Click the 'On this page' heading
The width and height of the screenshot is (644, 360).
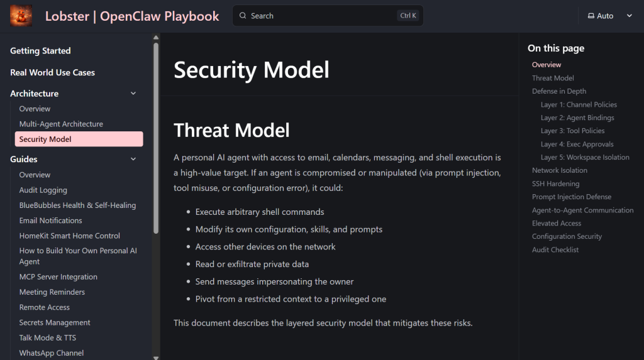pyautogui.click(x=556, y=48)
